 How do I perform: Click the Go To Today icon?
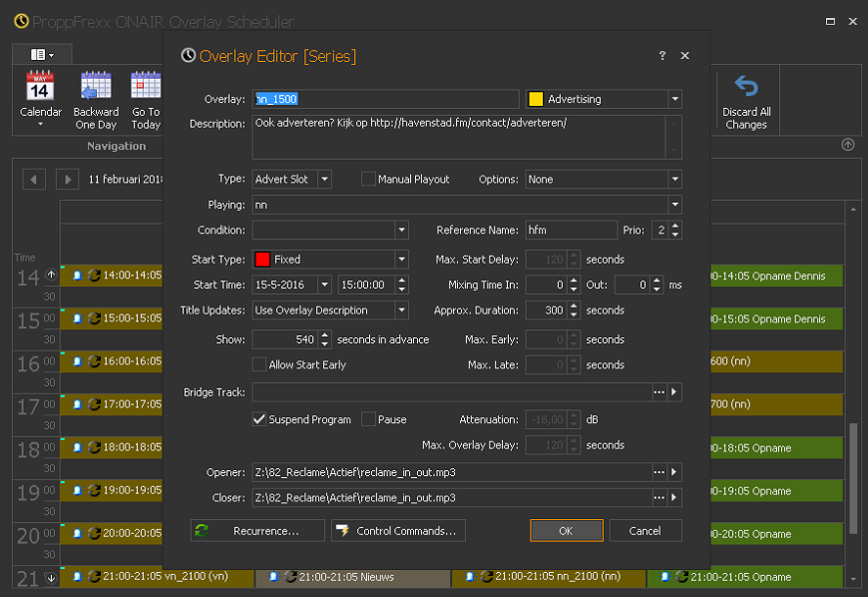point(146,88)
